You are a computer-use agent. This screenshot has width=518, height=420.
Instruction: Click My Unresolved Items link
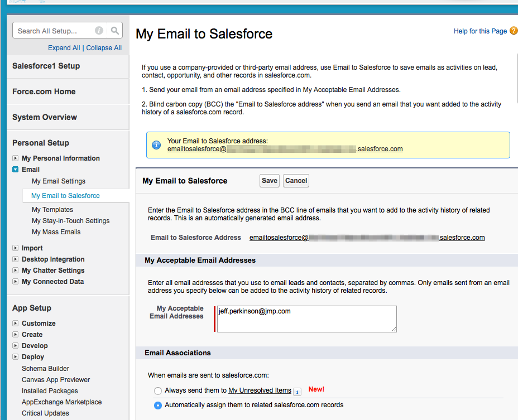click(260, 390)
